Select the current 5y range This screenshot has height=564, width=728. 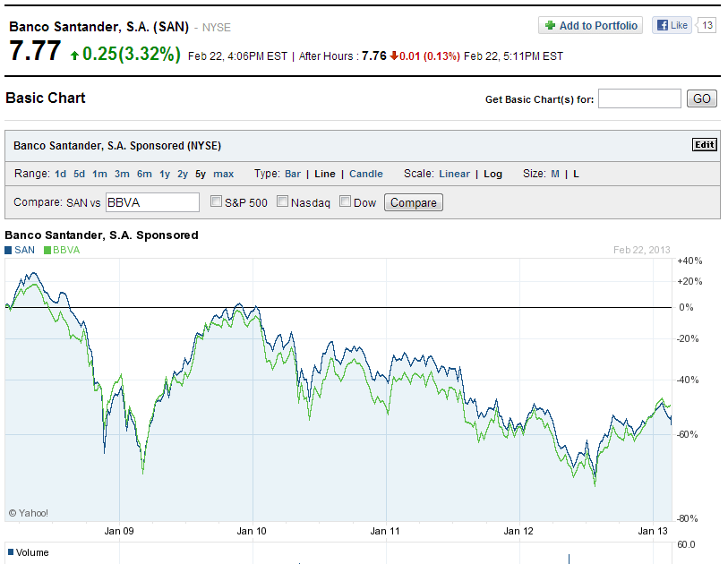201,174
